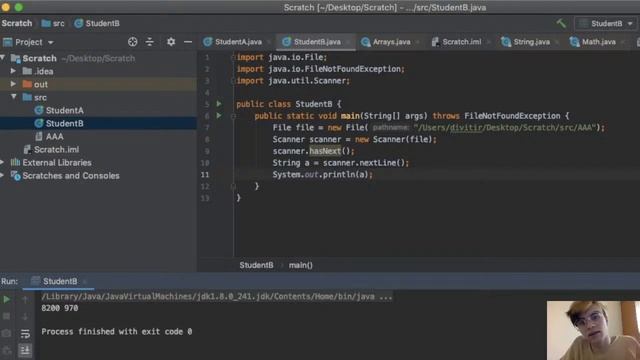This screenshot has height=360, width=640.
Task: Fold the import block at line 1
Action: pyautogui.click(x=233, y=58)
